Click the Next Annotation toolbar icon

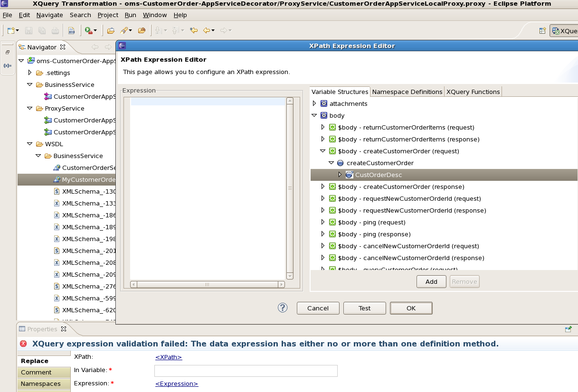click(x=159, y=30)
